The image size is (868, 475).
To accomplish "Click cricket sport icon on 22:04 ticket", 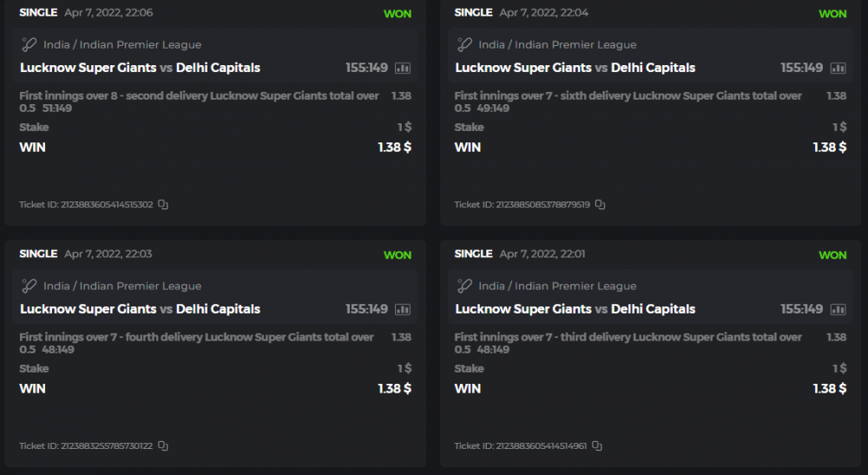I will [x=464, y=45].
